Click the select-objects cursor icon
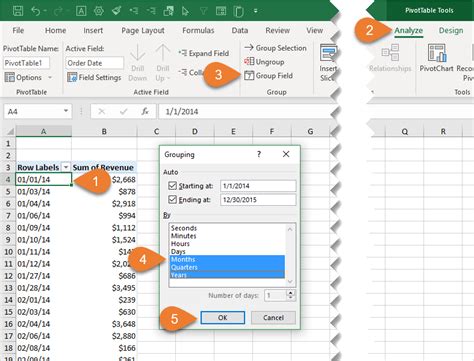 point(185,11)
